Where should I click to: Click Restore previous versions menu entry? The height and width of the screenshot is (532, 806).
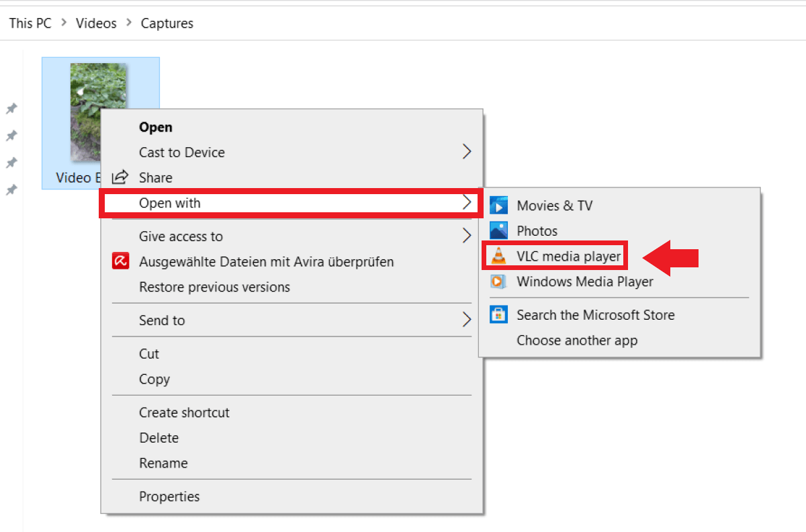[214, 287]
